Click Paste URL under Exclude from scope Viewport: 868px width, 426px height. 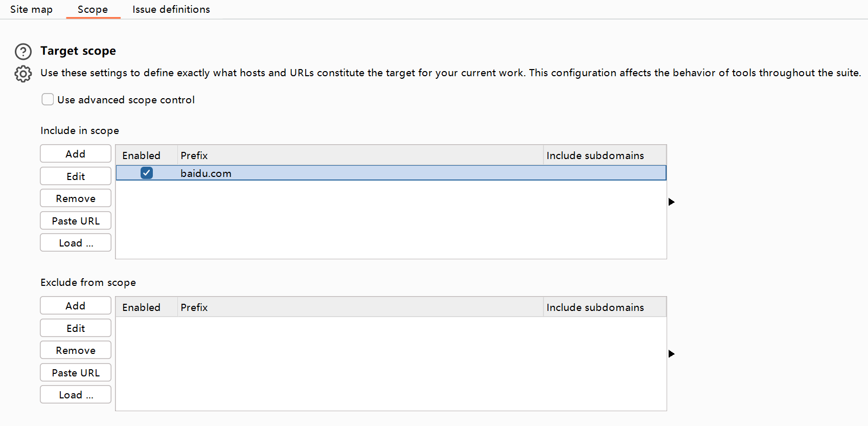coord(76,372)
